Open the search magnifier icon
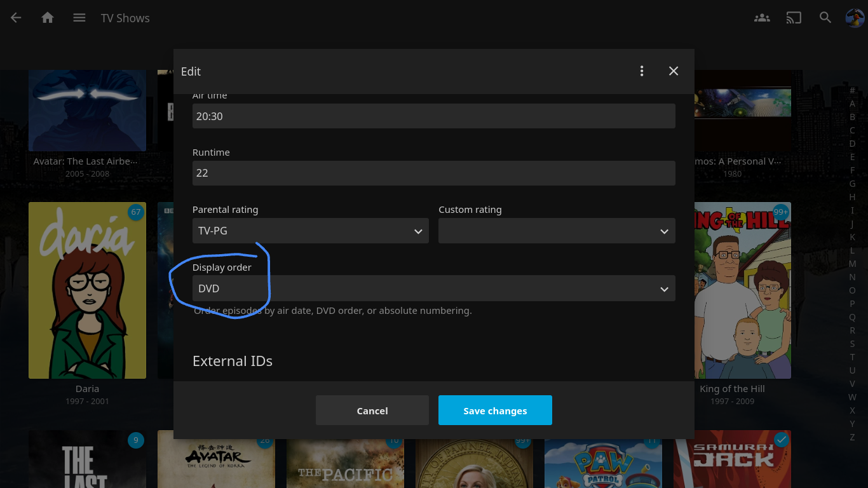Image resolution: width=868 pixels, height=488 pixels. click(x=825, y=18)
